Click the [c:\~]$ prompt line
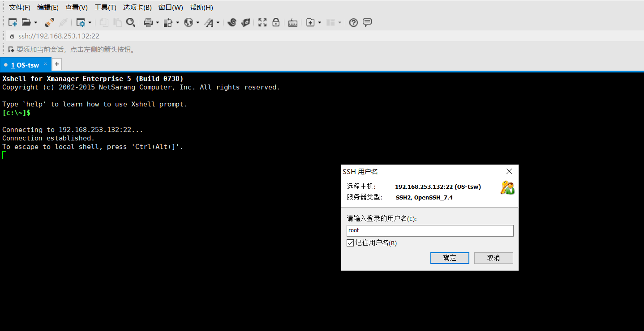Image resolution: width=644 pixels, height=331 pixels. [17, 113]
